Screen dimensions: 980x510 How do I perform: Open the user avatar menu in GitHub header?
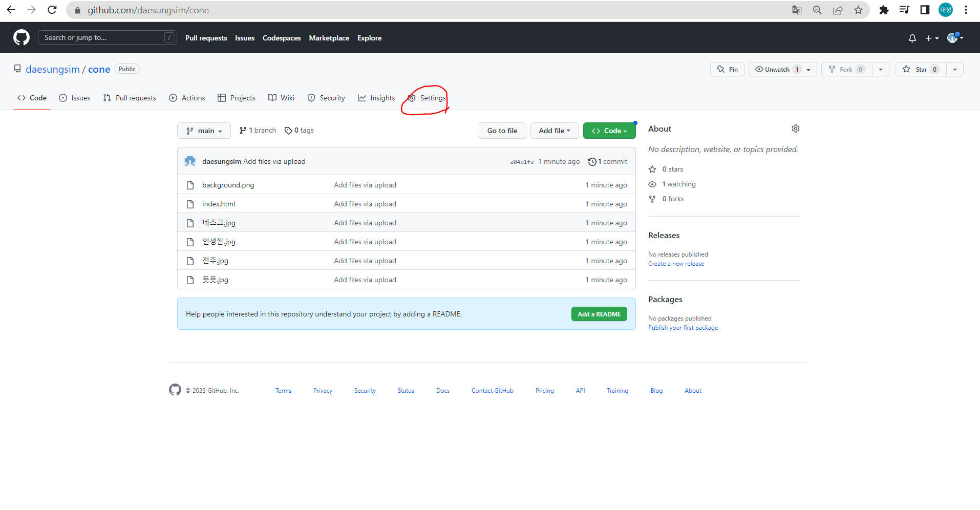[x=955, y=37]
